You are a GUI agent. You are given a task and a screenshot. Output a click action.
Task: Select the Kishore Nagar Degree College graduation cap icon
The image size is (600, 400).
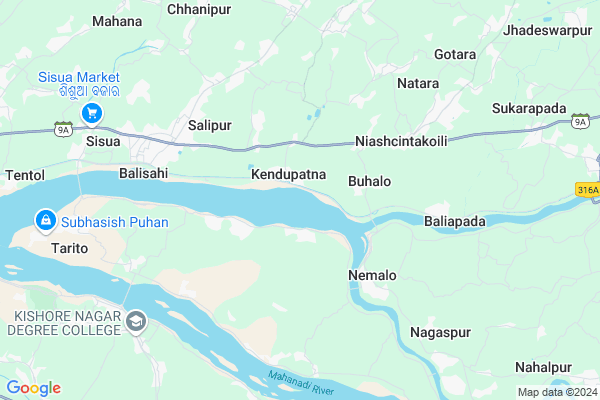[x=136, y=322]
